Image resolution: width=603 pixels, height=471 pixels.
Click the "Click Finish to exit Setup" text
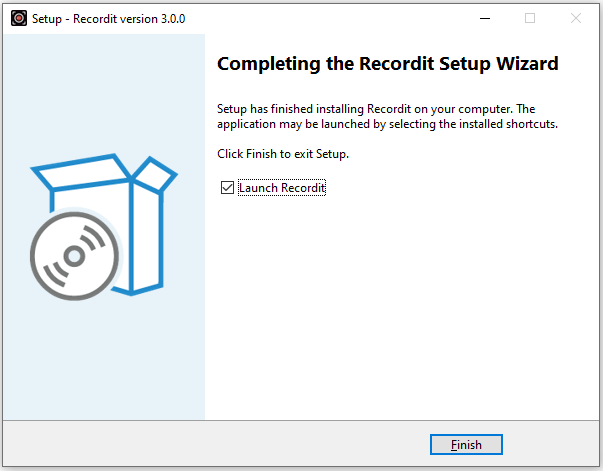tap(283, 154)
